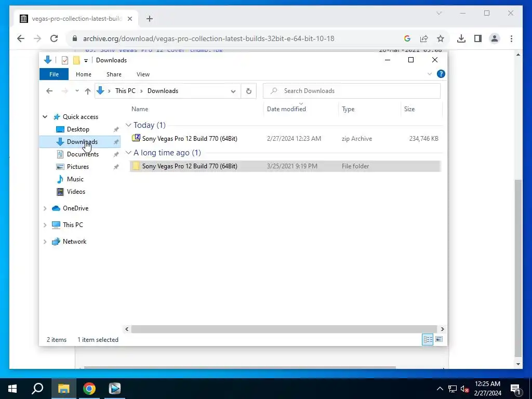The height and width of the screenshot is (399, 532).
Task: Open the recent locations dropdown arrow
Action: click(x=77, y=91)
